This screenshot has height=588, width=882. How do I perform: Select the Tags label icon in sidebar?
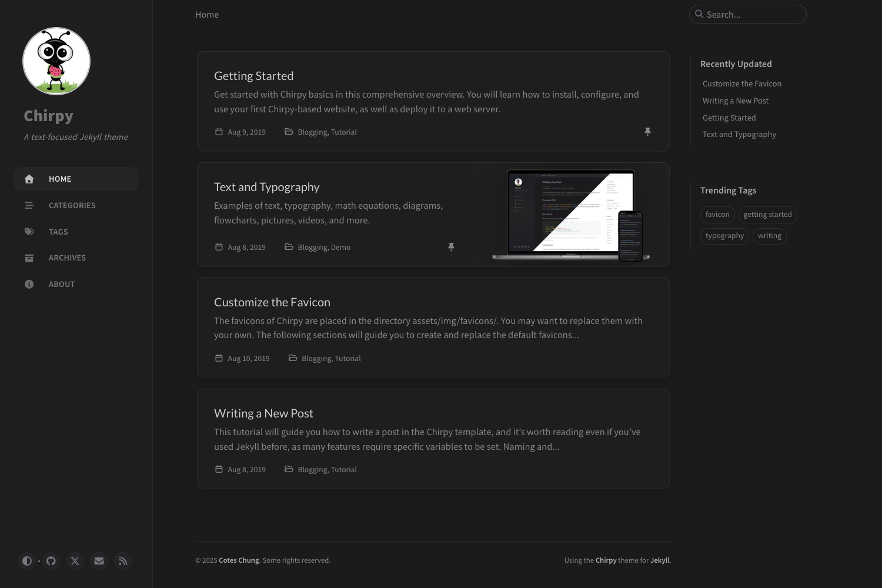click(x=29, y=232)
